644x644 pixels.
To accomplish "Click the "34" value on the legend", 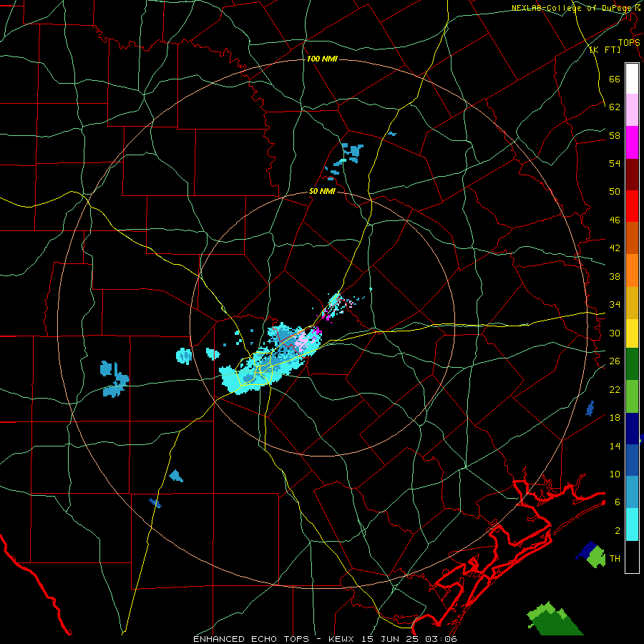I will click(615, 305).
